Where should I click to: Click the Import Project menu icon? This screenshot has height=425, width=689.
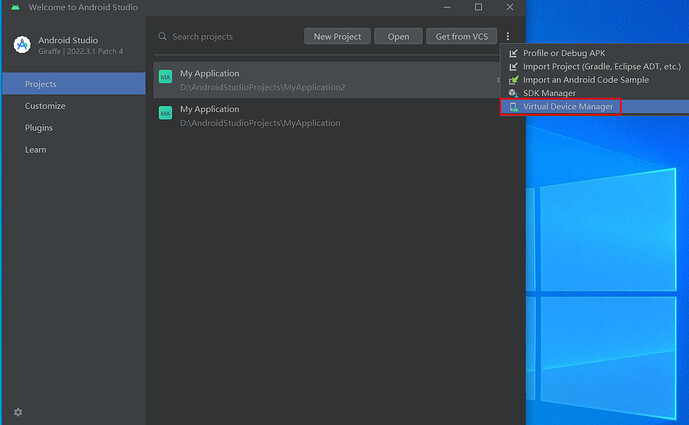point(513,66)
